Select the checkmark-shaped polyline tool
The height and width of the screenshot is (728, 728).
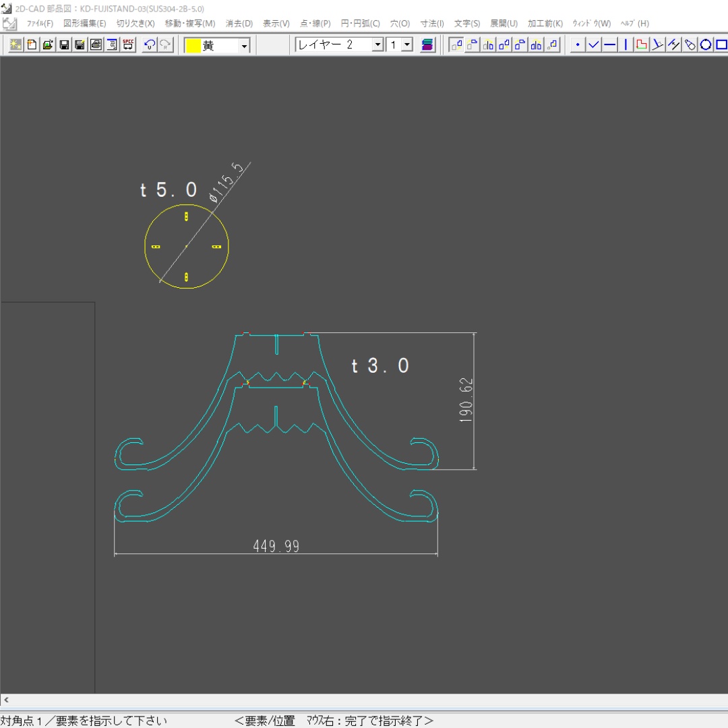coord(593,45)
